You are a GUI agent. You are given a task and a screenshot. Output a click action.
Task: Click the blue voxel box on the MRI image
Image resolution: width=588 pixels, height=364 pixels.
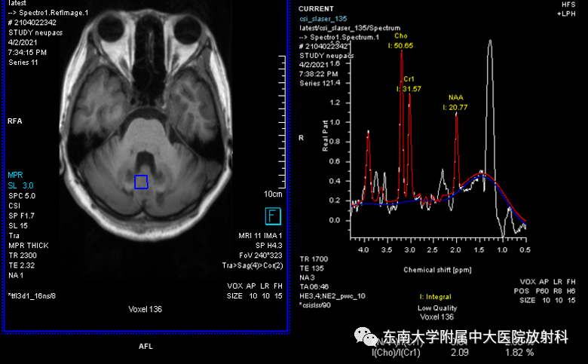point(141,182)
